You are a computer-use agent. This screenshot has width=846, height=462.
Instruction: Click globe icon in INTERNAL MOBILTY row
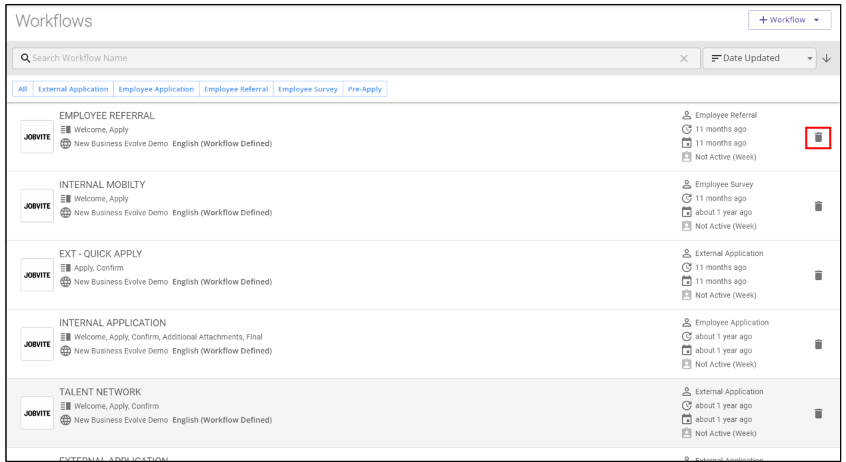(65, 213)
